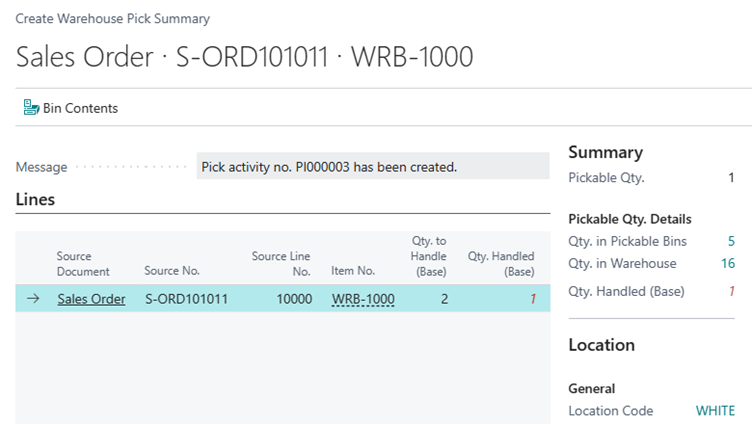Click the Qty. to Handle (Base) header
This screenshot has height=424, width=752.
click(x=428, y=256)
